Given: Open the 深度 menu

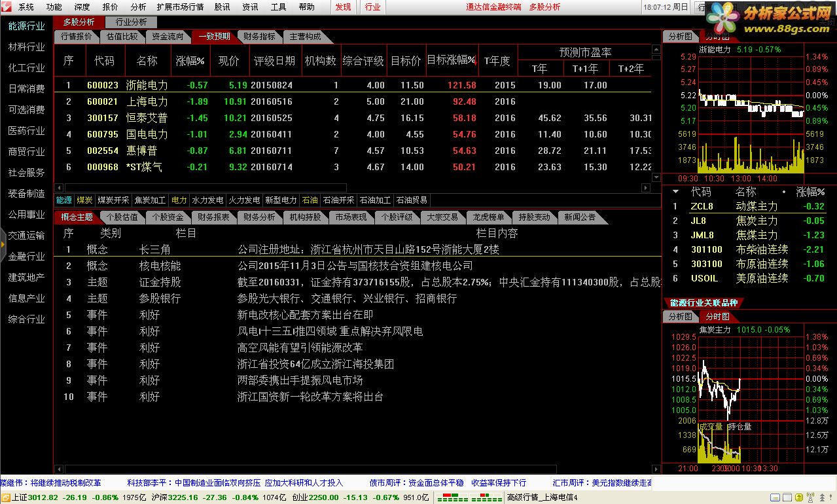Looking at the screenshot, I should (82, 7).
